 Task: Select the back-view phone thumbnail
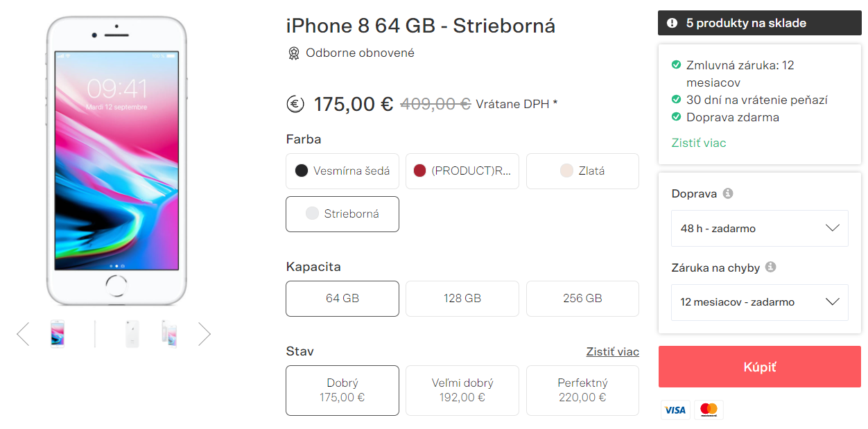pyautogui.click(x=132, y=334)
